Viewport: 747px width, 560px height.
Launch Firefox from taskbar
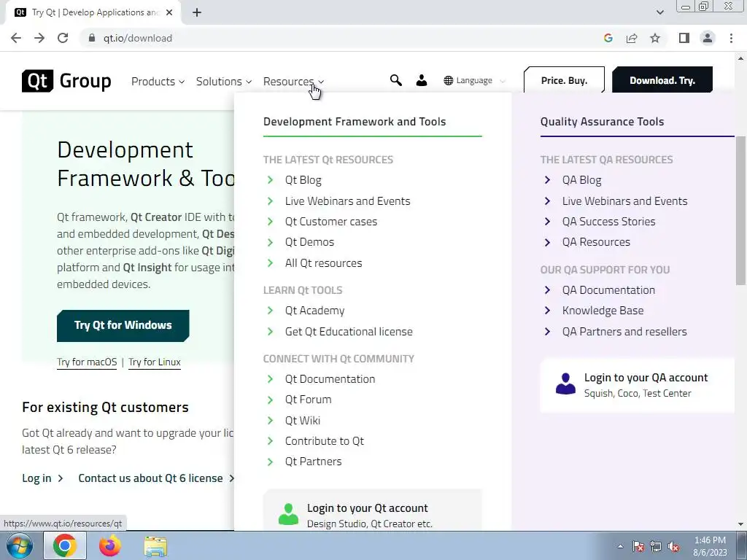[x=110, y=545]
